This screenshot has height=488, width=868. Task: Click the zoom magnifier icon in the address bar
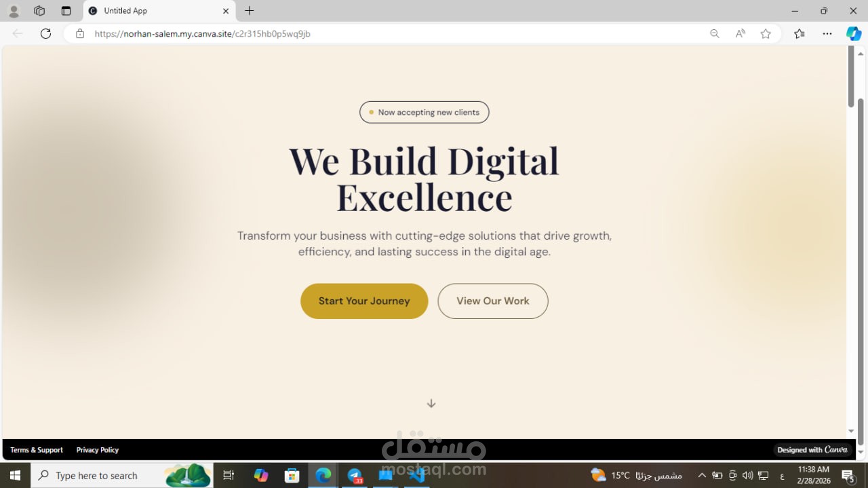[x=714, y=33]
